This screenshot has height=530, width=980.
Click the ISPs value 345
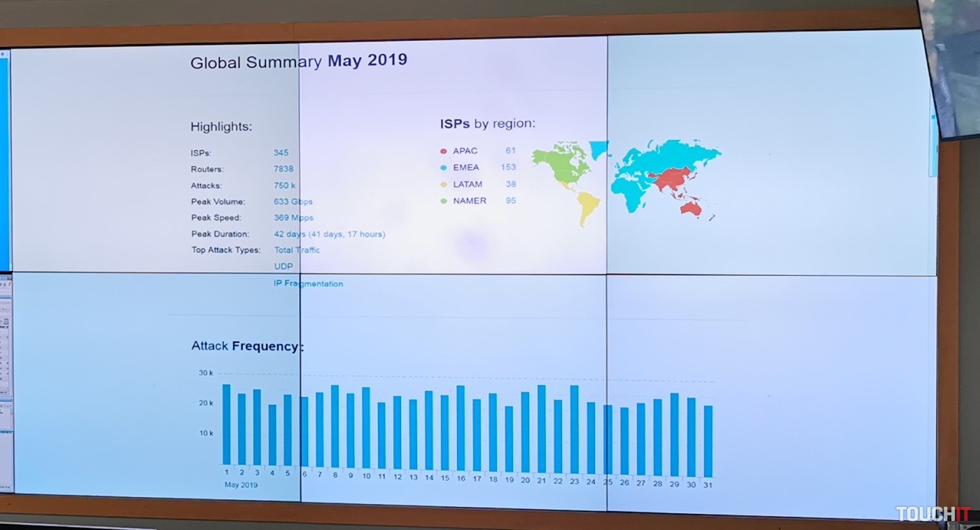[281, 153]
